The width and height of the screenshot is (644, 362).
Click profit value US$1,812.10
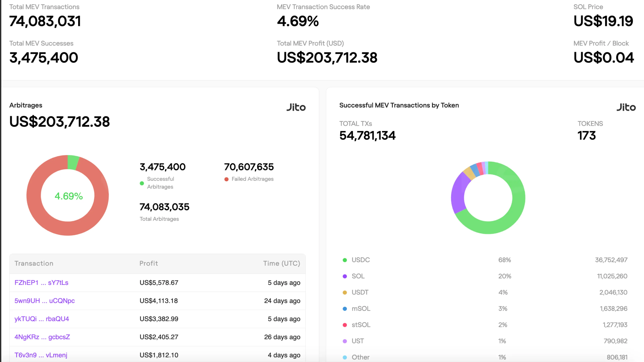point(159,355)
